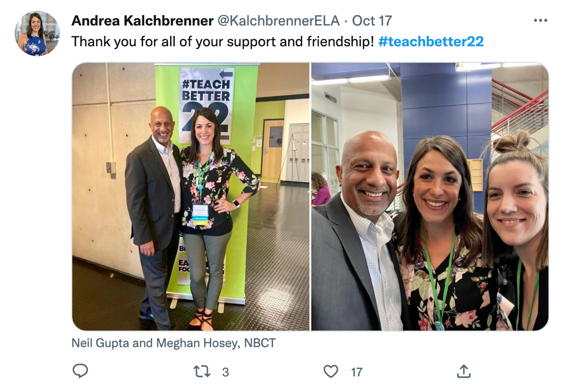Click the like count of 17
Viewport: 564px width, 392px height.
coord(357,372)
